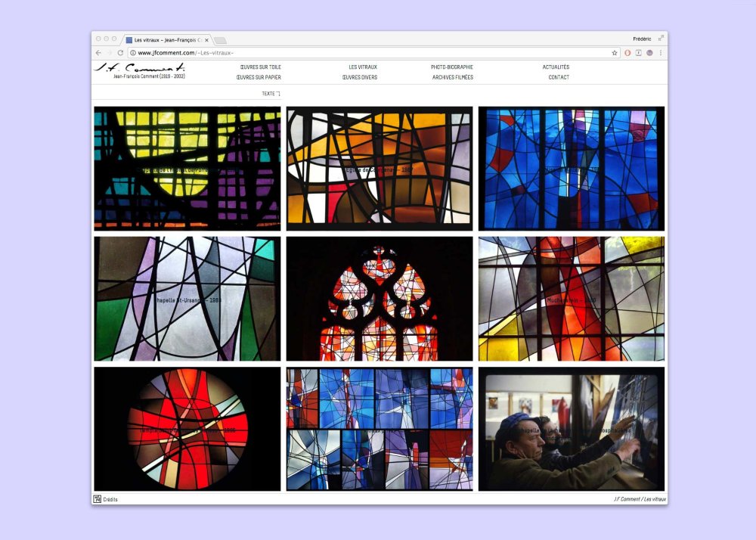
Task: Open the purple round extension icon
Action: [x=649, y=53]
